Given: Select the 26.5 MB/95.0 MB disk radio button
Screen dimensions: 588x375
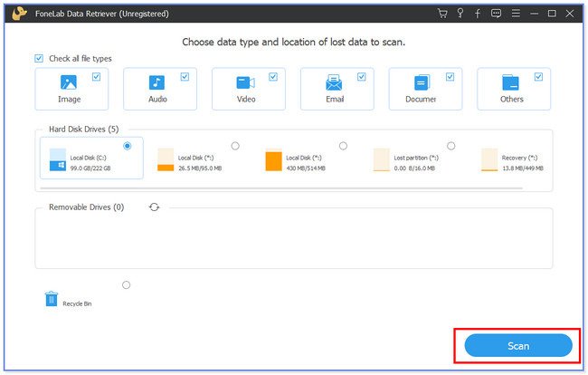Looking at the screenshot, I should point(235,146).
